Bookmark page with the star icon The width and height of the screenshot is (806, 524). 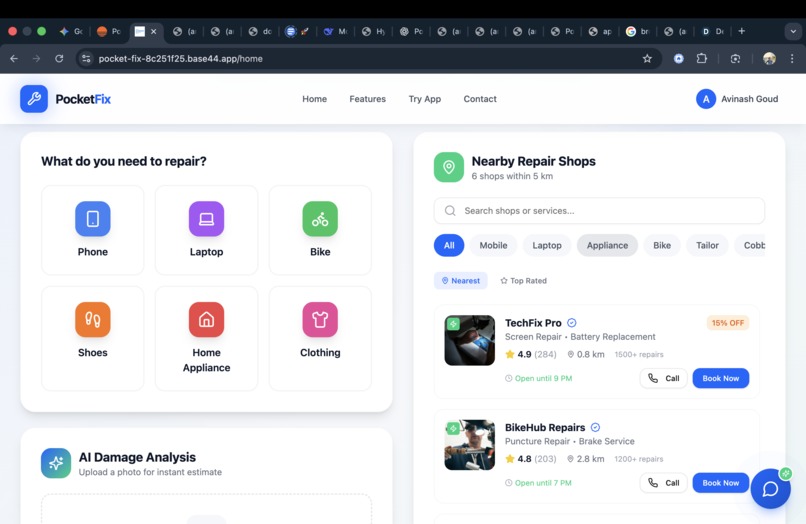[x=647, y=59]
